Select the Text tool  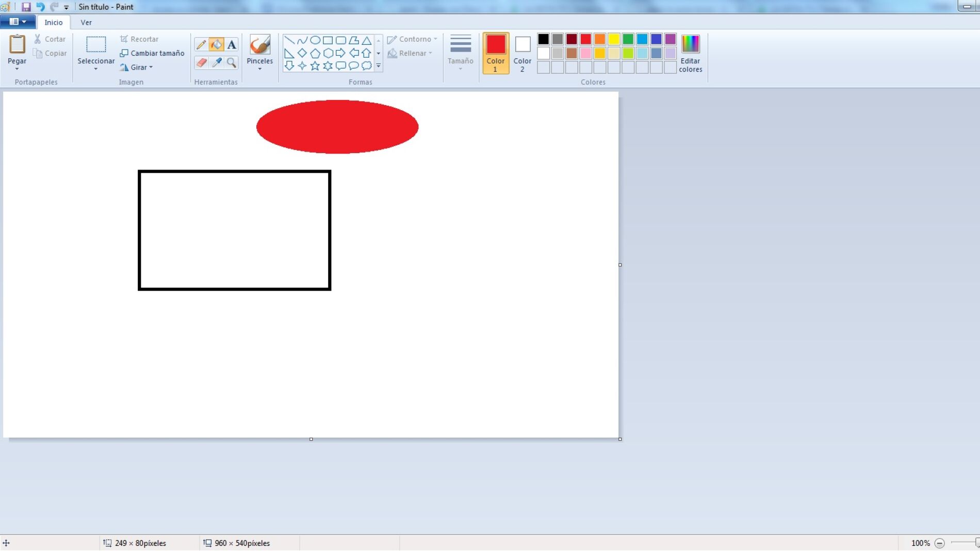(x=231, y=44)
